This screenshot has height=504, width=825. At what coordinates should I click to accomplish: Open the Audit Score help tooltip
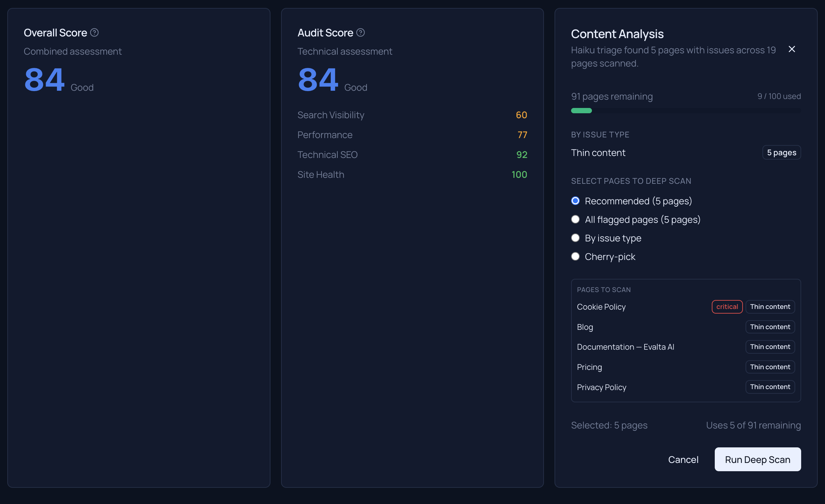pyautogui.click(x=361, y=32)
